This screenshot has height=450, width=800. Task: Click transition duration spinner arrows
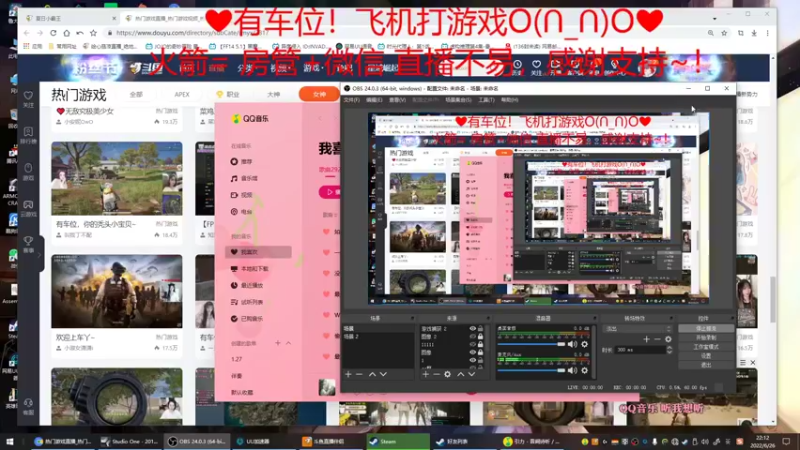tap(669, 350)
